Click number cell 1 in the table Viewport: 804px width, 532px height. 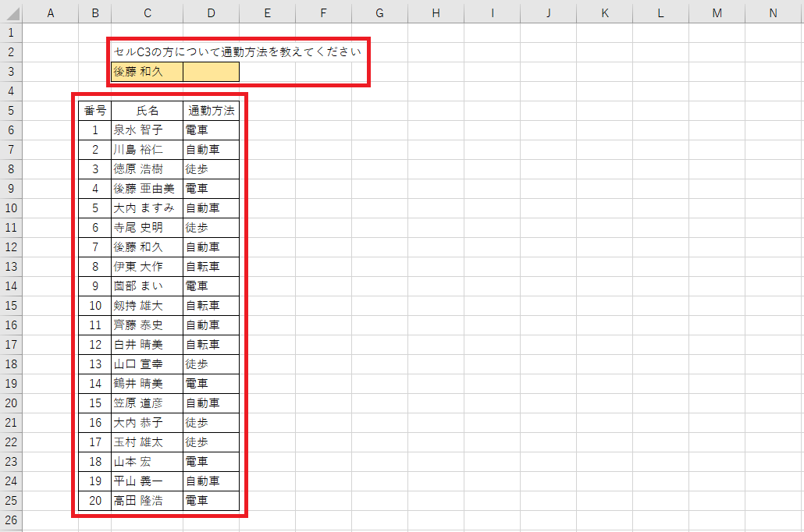tap(95, 130)
